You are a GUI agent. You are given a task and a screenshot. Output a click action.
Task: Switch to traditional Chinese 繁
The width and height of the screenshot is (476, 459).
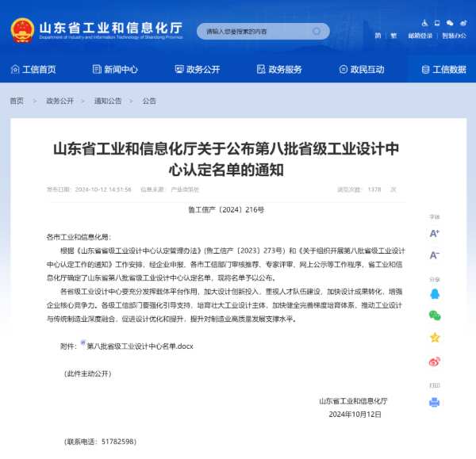coord(393,36)
